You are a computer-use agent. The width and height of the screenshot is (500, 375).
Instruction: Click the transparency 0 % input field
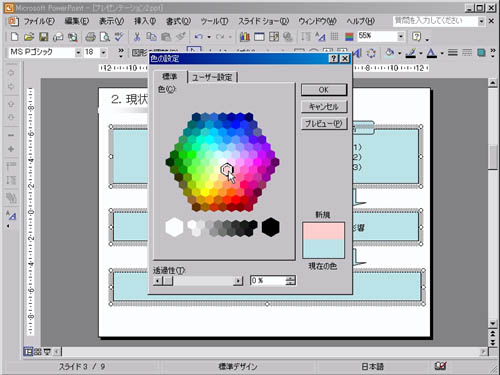point(268,281)
